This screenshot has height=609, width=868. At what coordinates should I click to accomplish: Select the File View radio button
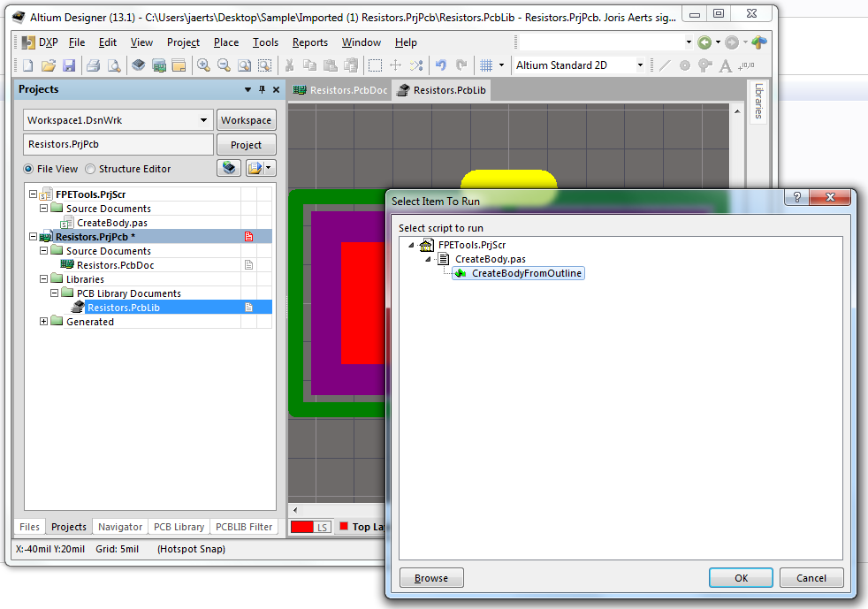(x=28, y=168)
